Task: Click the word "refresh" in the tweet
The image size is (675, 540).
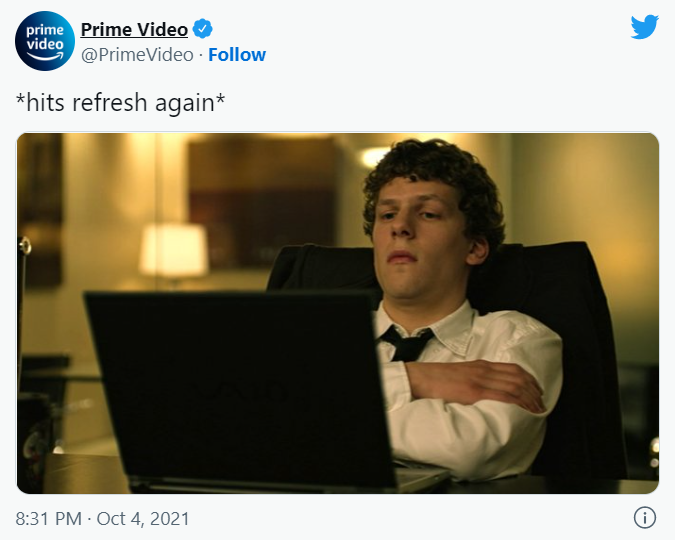Action: [x=110, y=102]
